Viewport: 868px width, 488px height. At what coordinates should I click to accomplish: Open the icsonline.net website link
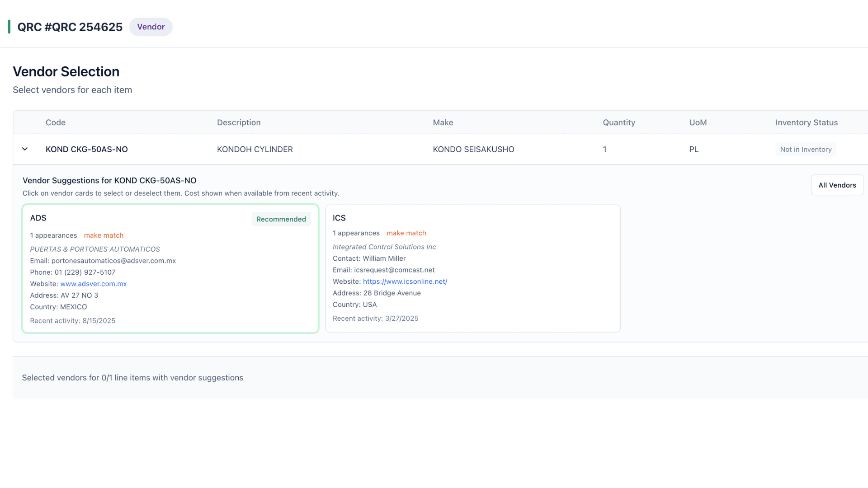point(405,282)
